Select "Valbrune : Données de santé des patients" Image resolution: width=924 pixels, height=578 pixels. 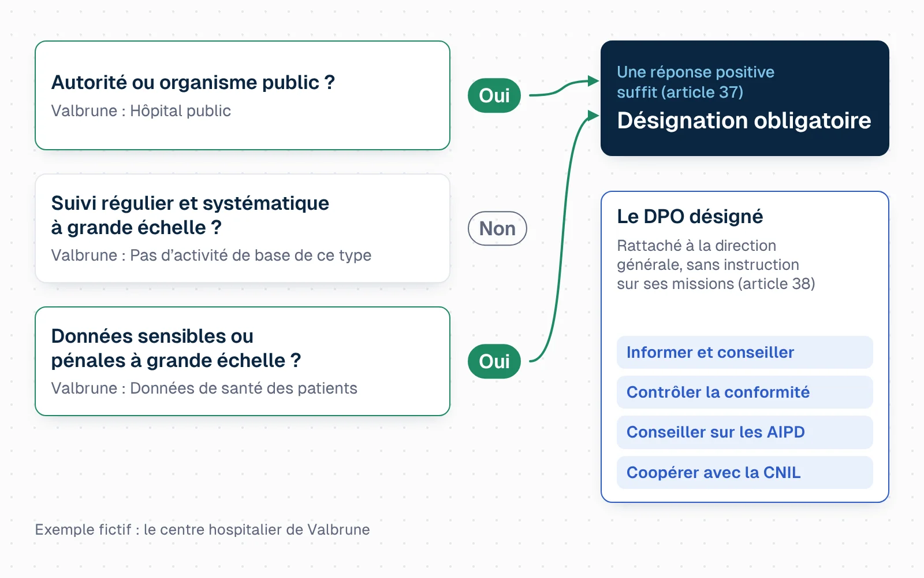click(x=204, y=388)
